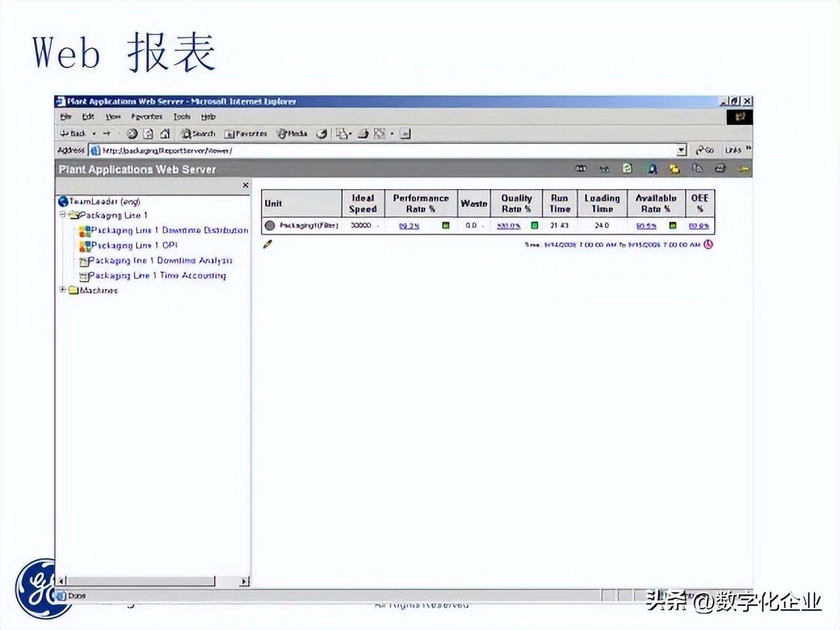Click the Performance Rate % value link
The image size is (840, 630).
click(409, 226)
